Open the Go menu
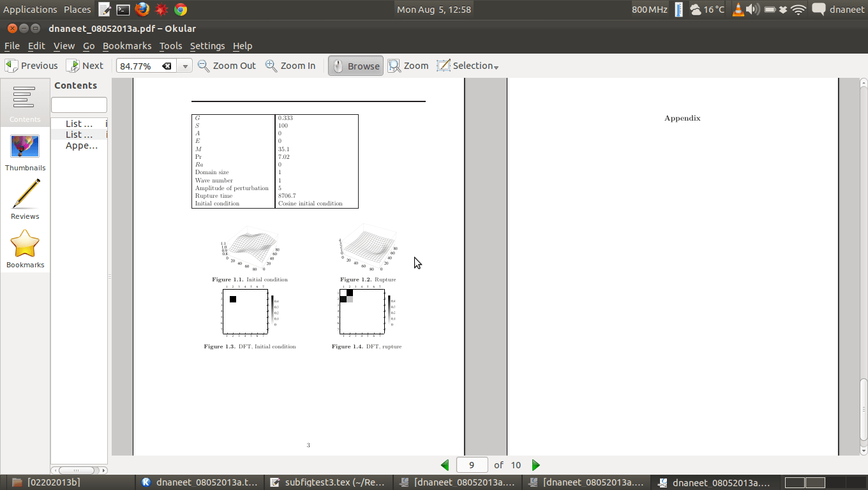The height and width of the screenshot is (490, 868). click(89, 46)
